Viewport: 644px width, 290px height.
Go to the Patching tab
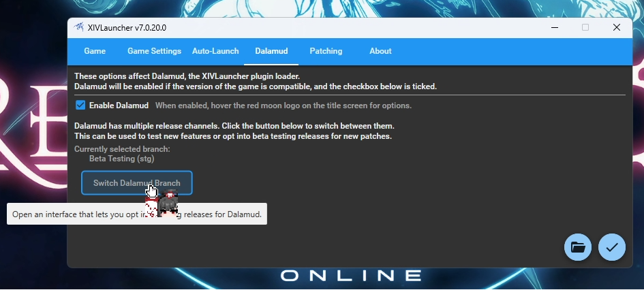point(326,51)
